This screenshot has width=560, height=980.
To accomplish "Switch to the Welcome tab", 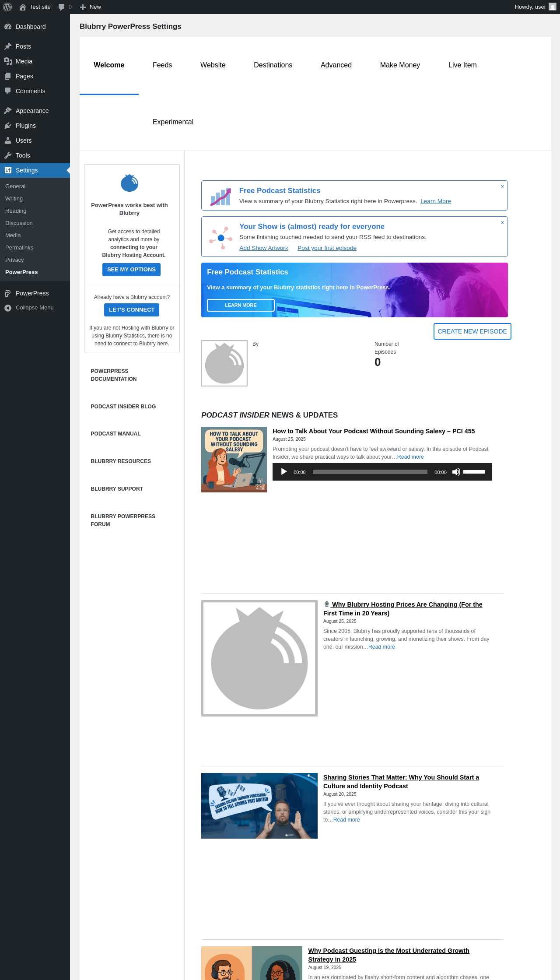I will (109, 65).
